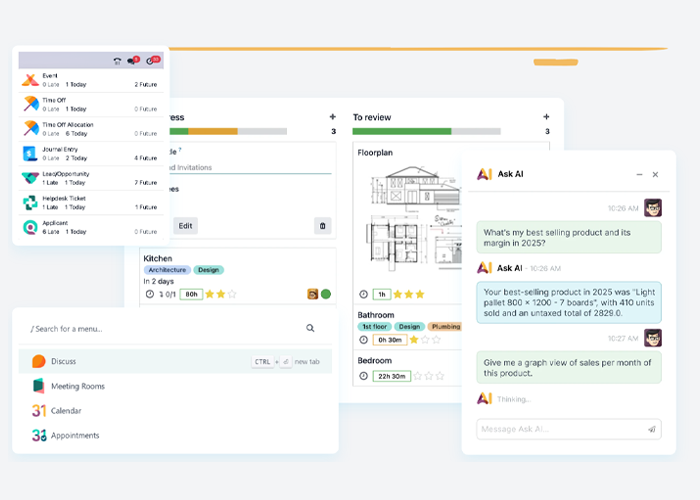Set Bedroom priority to first star
700x500 pixels.
417,376
